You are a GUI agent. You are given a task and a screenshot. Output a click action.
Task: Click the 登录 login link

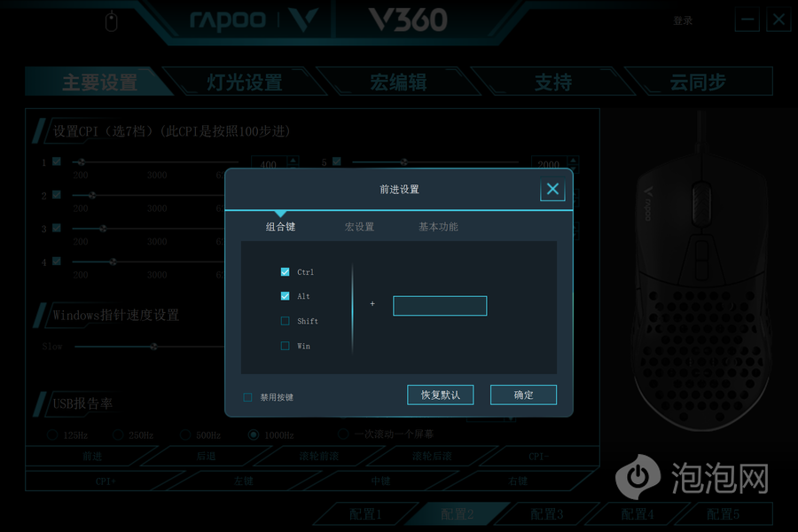point(683,21)
